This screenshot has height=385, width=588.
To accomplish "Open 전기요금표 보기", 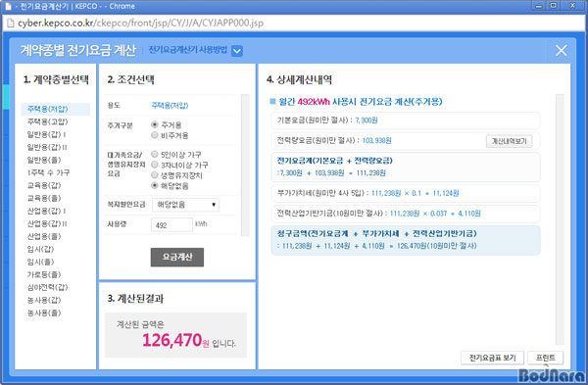I will 492,358.
